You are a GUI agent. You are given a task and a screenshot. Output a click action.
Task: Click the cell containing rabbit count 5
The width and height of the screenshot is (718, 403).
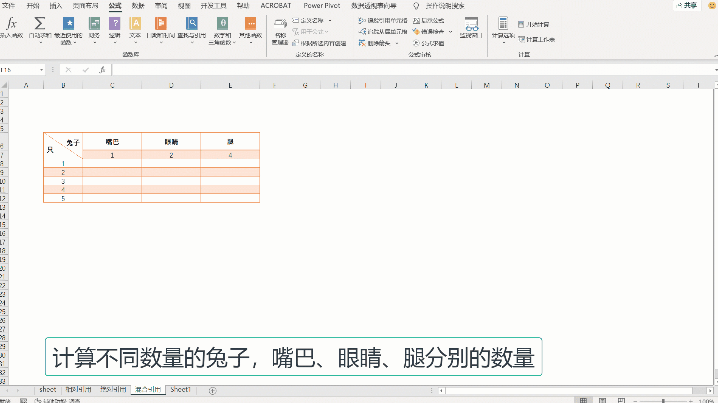click(x=63, y=198)
